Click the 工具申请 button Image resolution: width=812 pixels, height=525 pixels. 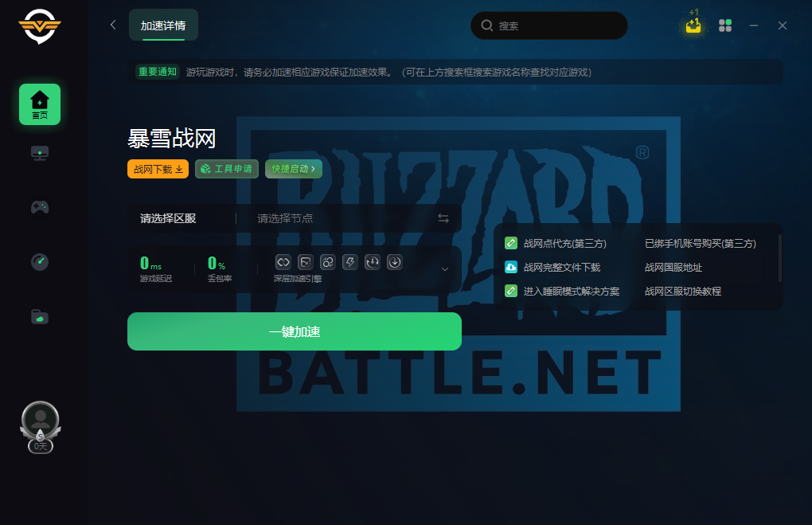[x=227, y=169]
